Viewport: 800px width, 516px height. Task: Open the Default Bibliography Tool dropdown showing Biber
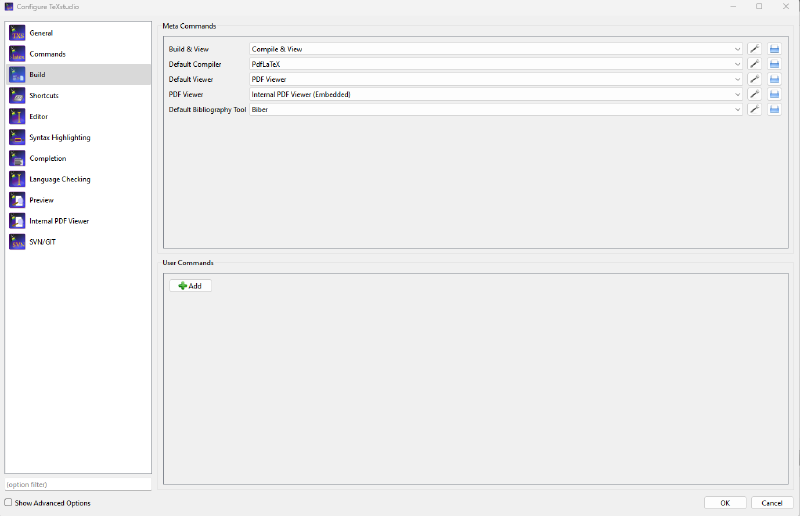pos(495,109)
